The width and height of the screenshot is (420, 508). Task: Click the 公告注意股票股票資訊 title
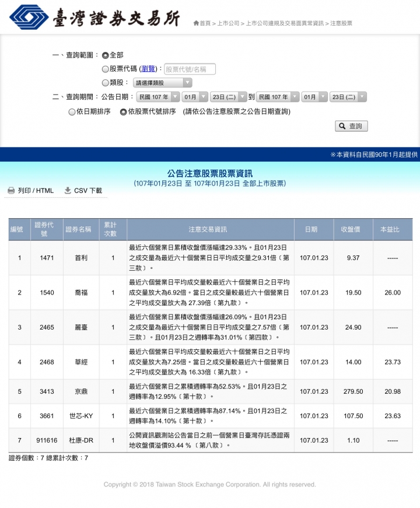209,174
